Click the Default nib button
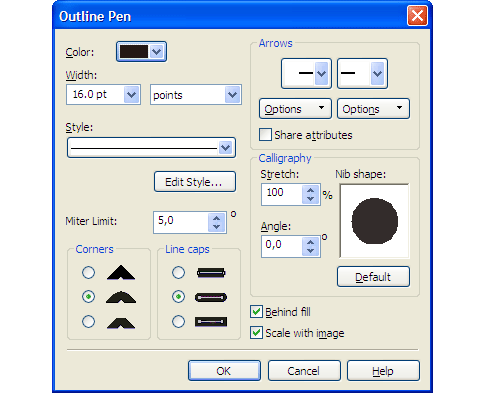This screenshot has width=485, height=393. 373,276
